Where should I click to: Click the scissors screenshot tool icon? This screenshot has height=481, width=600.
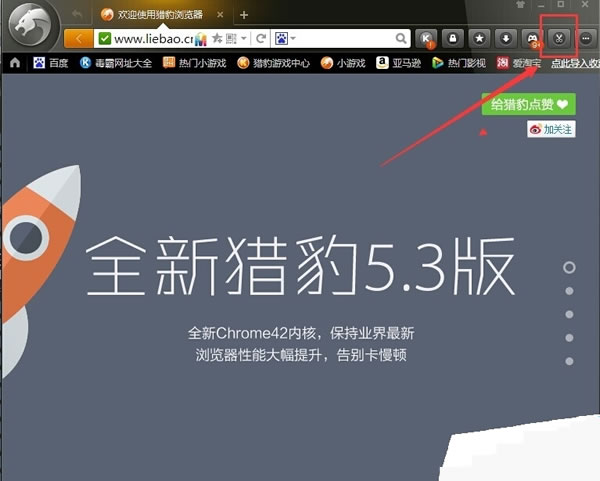tap(559, 38)
